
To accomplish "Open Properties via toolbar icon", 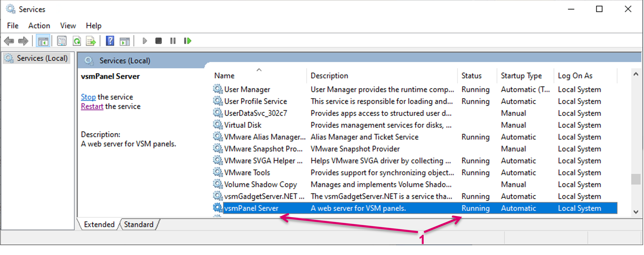I will (x=62, y=41).
